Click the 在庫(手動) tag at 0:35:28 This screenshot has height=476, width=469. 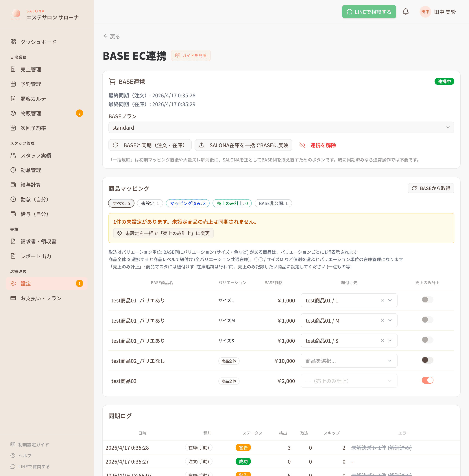[x=199, y=447]
